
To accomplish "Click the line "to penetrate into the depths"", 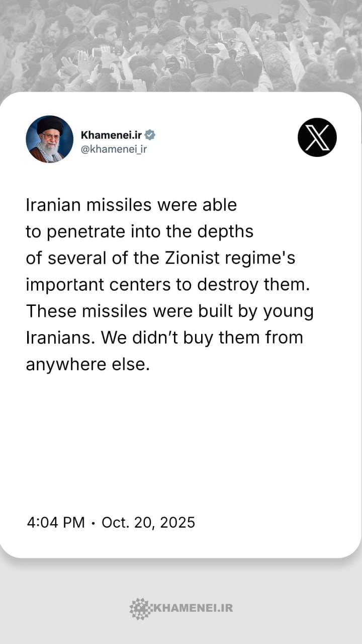I will pos(140,232).
